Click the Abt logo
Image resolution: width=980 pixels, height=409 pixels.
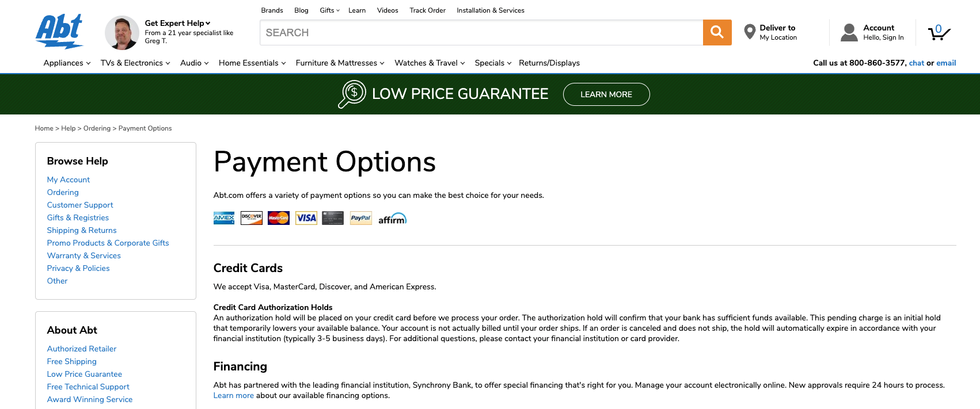pos(59,31)
